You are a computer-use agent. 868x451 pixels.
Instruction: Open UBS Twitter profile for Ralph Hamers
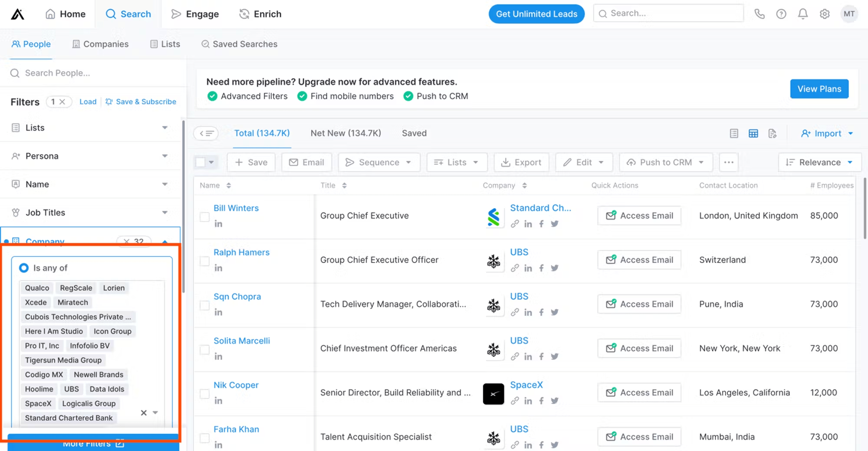[555, 268]
